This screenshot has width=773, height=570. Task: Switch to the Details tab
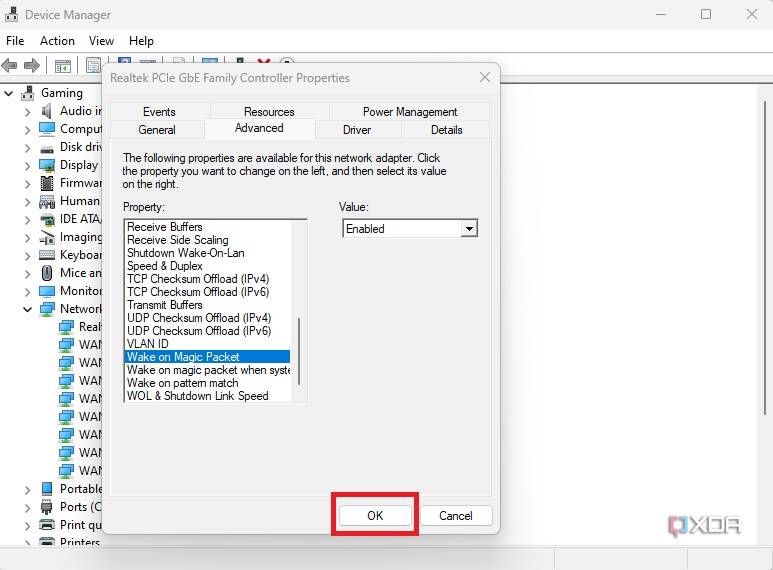447,130
